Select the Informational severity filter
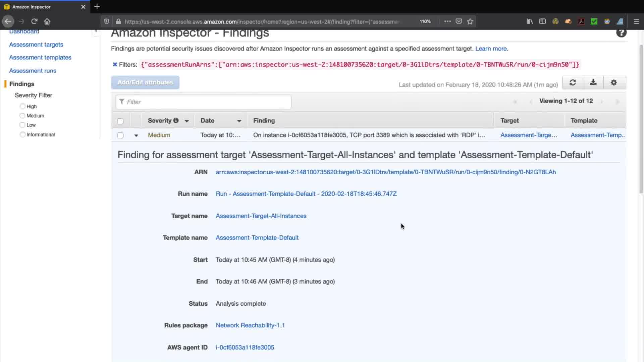 22,134
